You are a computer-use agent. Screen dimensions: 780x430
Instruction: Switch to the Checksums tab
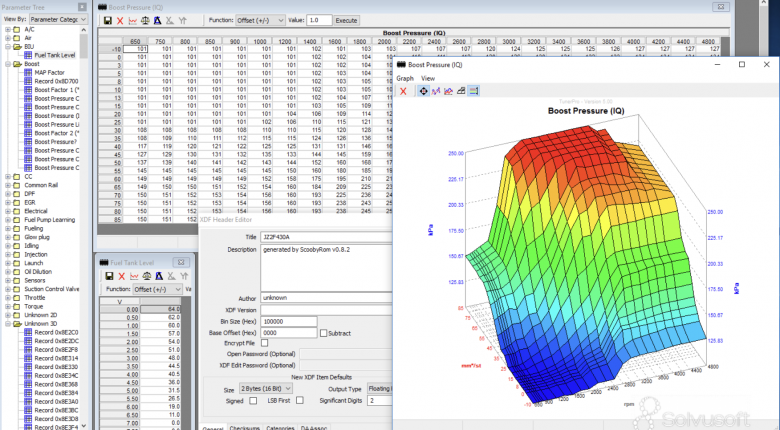(x=245, y=428)
